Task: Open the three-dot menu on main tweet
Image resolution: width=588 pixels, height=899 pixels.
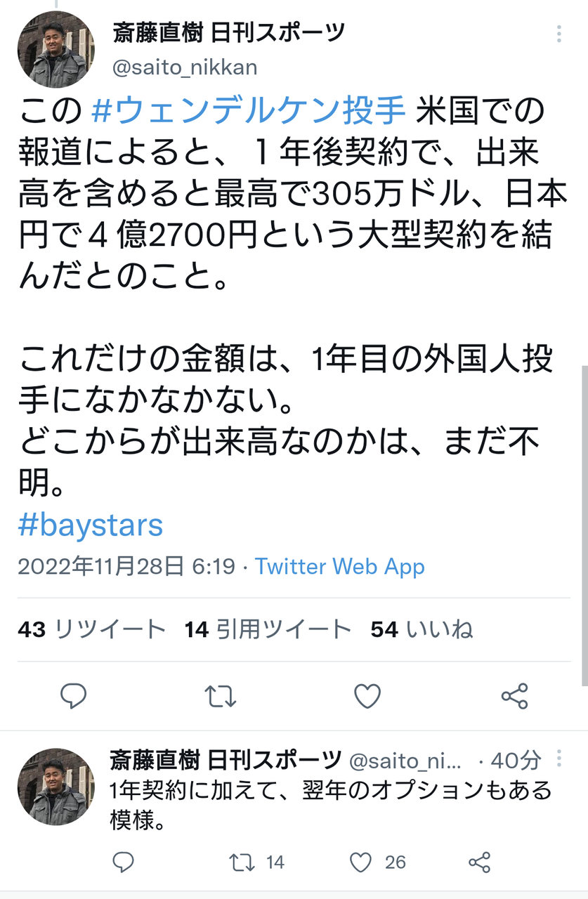Action: (x=559, y=34)
